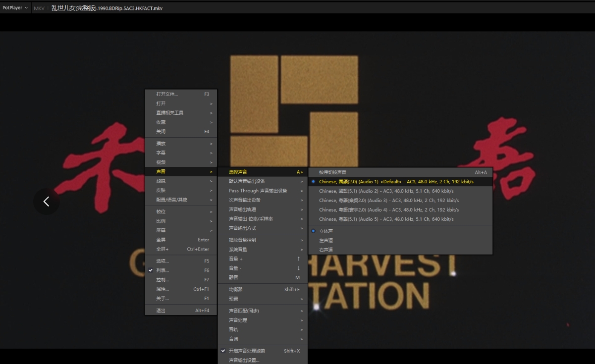Open 均衡器 equalizer
595x364 pixels.
click(236, 290)
